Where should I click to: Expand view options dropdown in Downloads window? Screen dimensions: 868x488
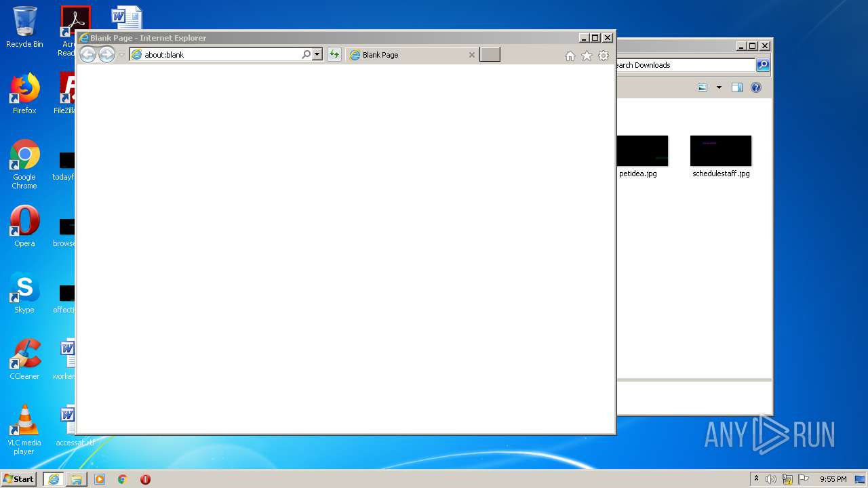pyautogui.click(x=719, y=87)
